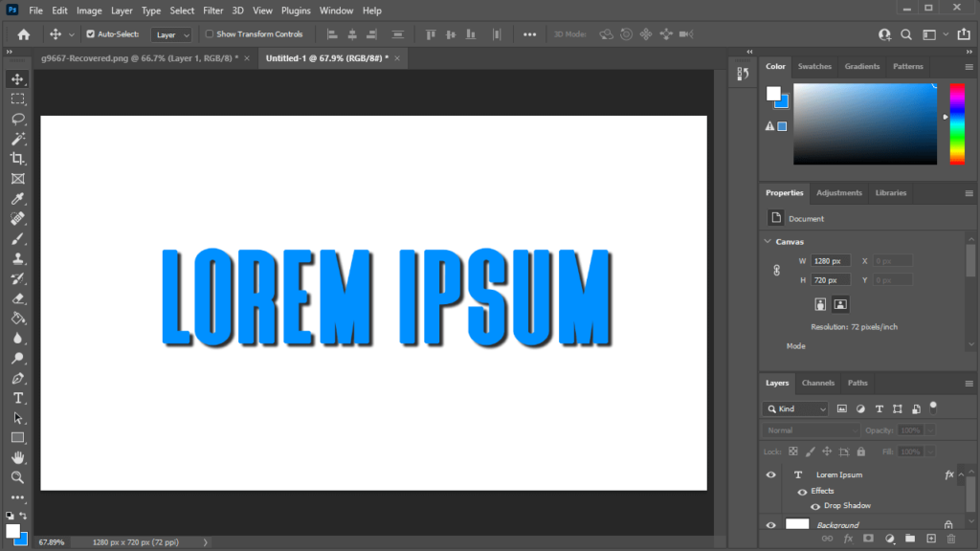Select the Move tool

tap(17, 79)
